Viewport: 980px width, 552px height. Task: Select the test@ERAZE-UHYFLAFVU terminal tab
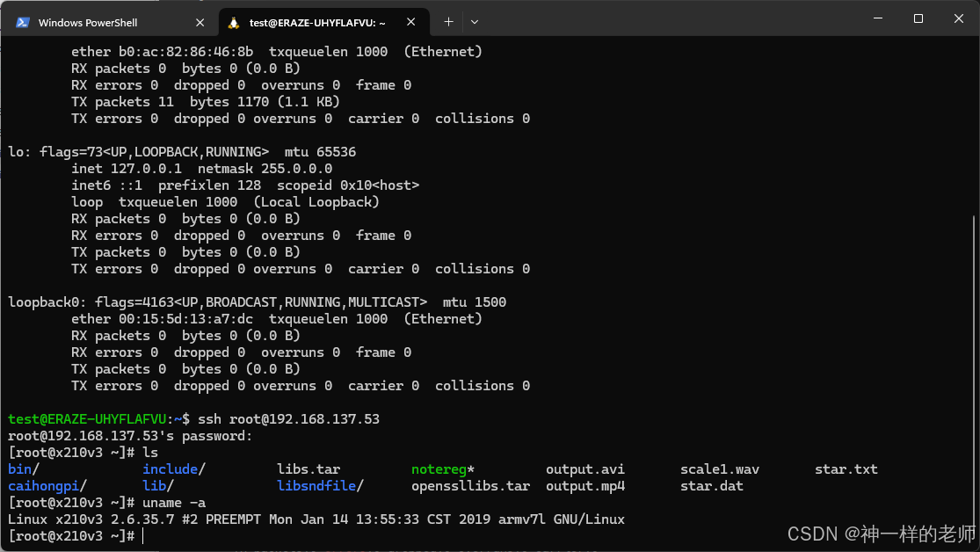(323, 23)
